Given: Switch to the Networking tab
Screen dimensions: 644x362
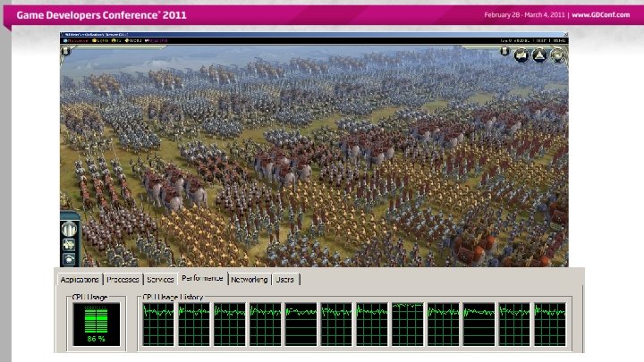Looking at the screenshot, I should point(249,280).
